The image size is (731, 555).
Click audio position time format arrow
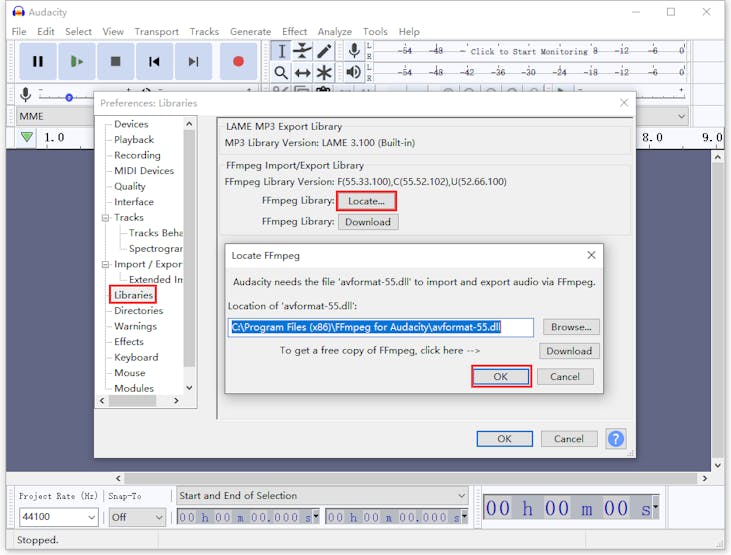coord(655,506)
